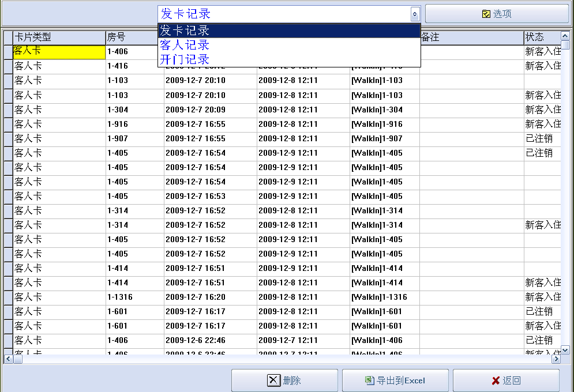Click row selector for room 1-916 row
The image size is (574, 392).
point(8,125)
